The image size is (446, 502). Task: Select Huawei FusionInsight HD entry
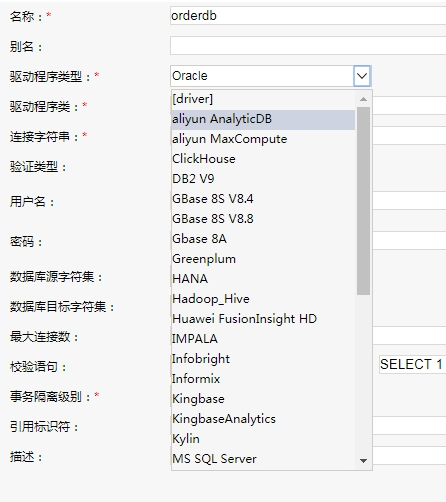click(263, 319)
